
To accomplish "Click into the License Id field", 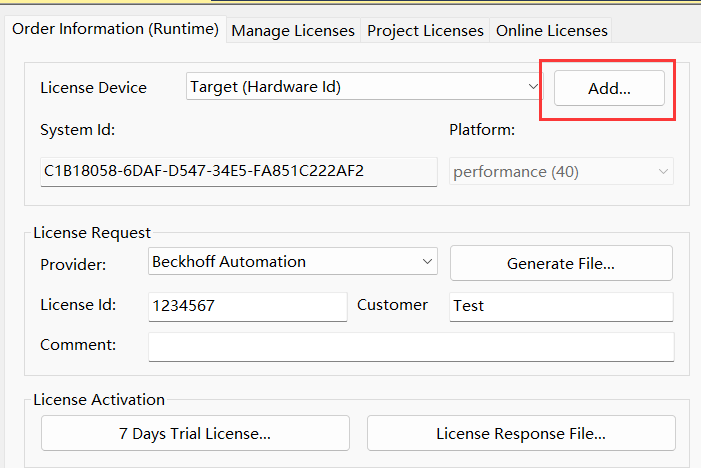I will (x=248, y=306).
